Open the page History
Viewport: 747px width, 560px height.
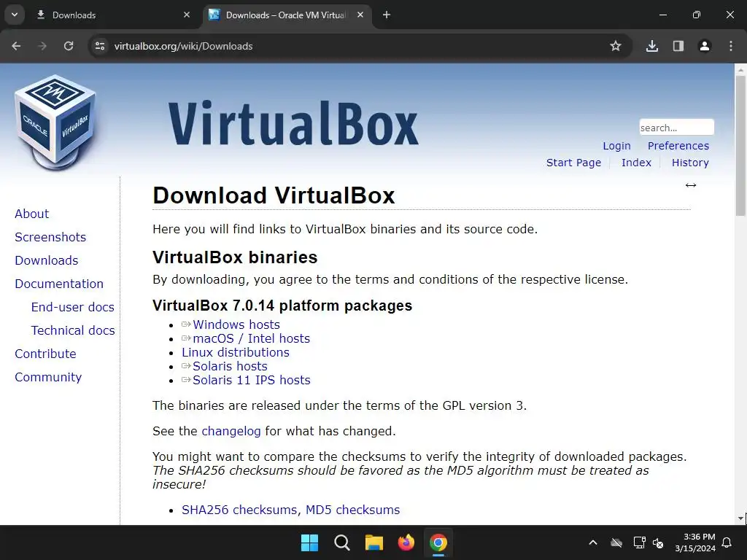pyautogui.click(x=690, y=163)
